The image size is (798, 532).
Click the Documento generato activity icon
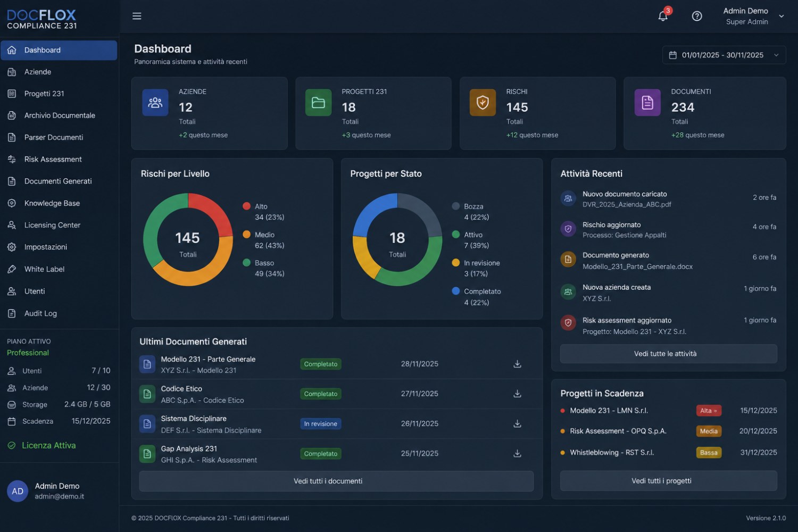coord(568,260)
